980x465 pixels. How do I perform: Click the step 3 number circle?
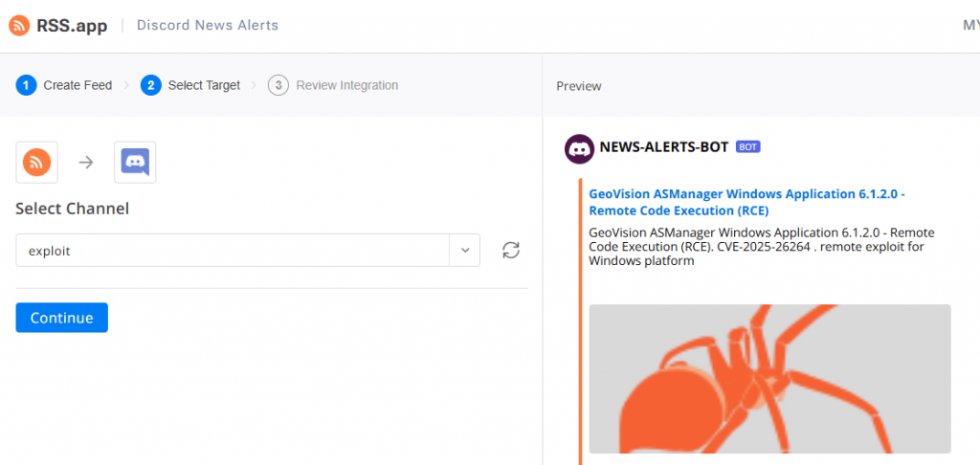tap(278, 85)
